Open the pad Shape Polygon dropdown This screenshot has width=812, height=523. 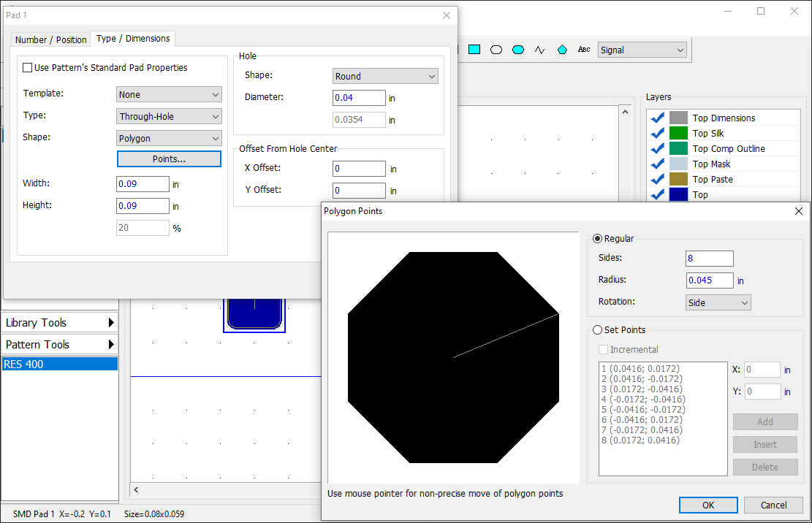pos(169,138)
